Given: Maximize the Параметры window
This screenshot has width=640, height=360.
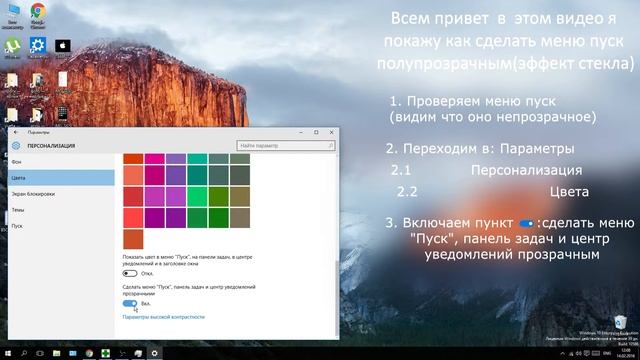Looking at the screenshot, I should pos(316,132).
